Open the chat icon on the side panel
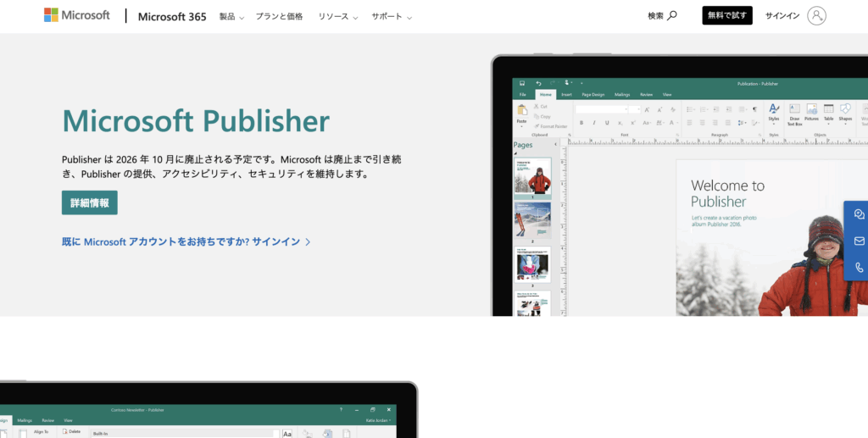Image resolution: width=868 pixels, height=438 pixels. (859, 214)
